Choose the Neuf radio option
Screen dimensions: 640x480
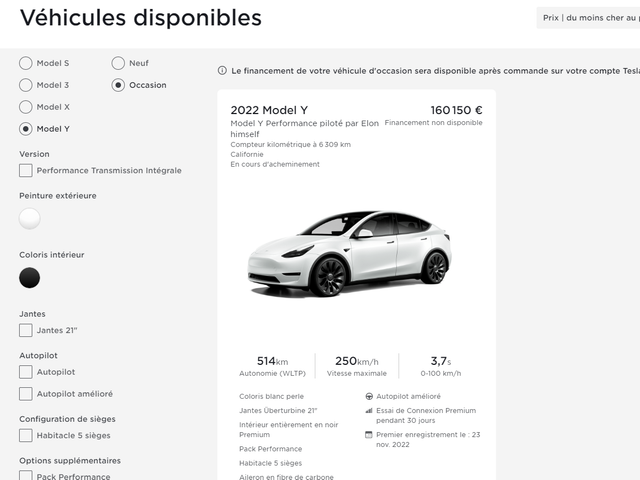(118, 63)
